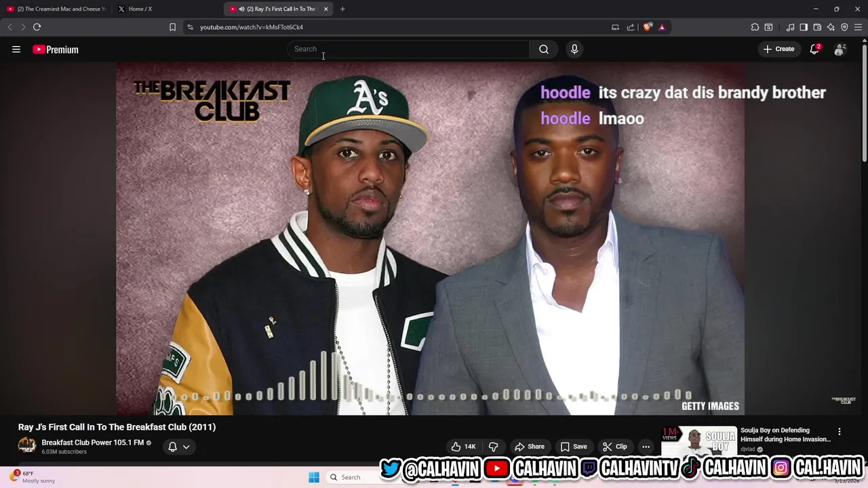
Task: Start voice search with microphone icon
Action: click(x=574, y=49)
